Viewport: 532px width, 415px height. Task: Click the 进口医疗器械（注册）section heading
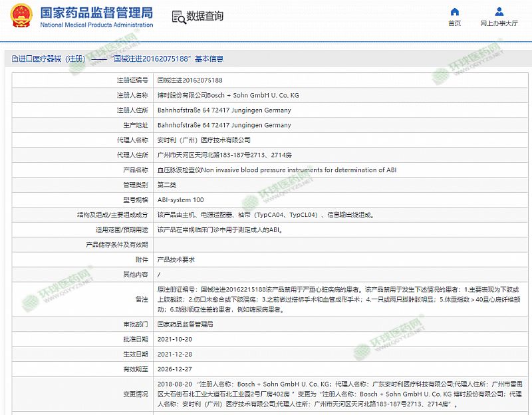coord(53,59)
